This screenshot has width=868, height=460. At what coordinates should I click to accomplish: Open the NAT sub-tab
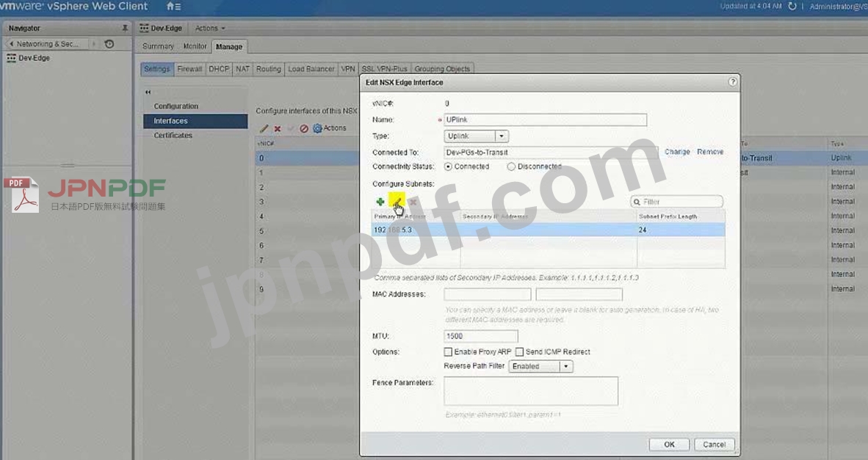(x=242, y=69)
